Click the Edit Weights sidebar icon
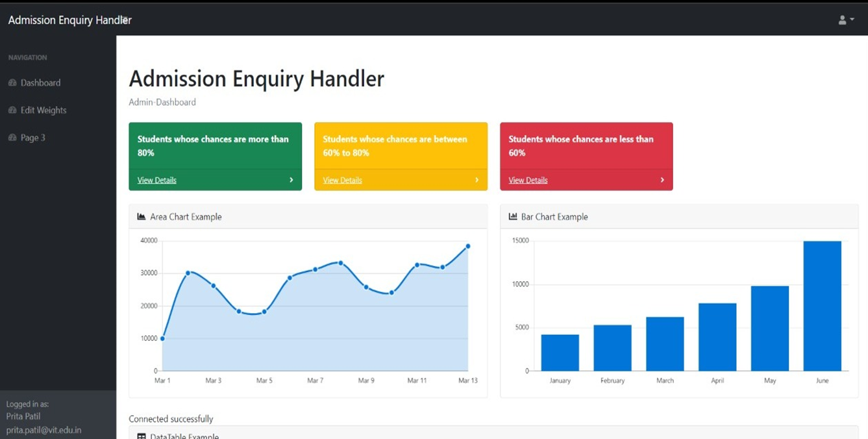Image resolution: width=868 pixels, height=439 pixels. (12, 110)
